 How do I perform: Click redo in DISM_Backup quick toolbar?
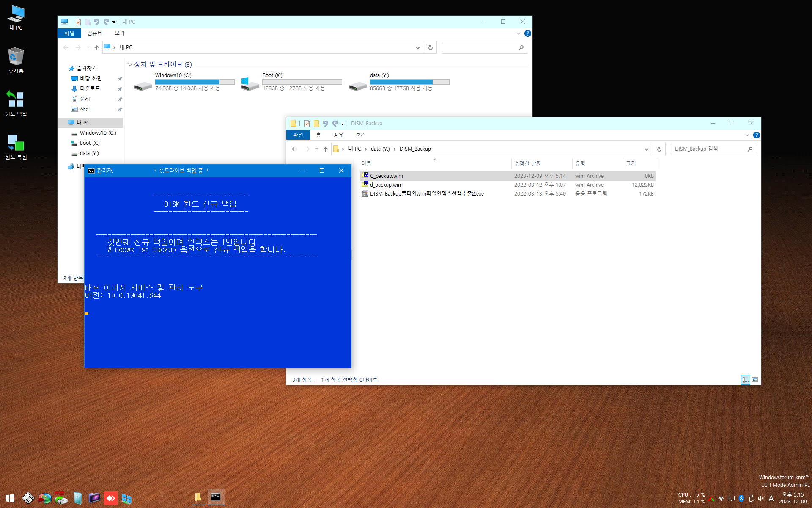335,124
